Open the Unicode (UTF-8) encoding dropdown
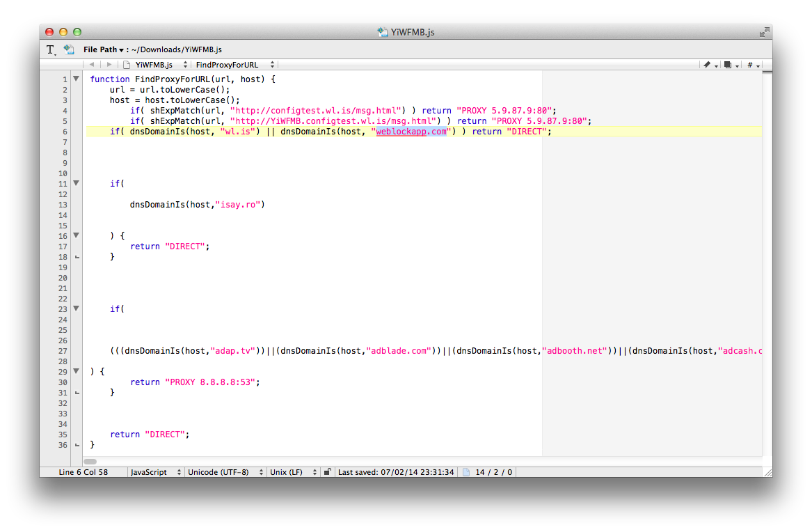 click(224, 472)
